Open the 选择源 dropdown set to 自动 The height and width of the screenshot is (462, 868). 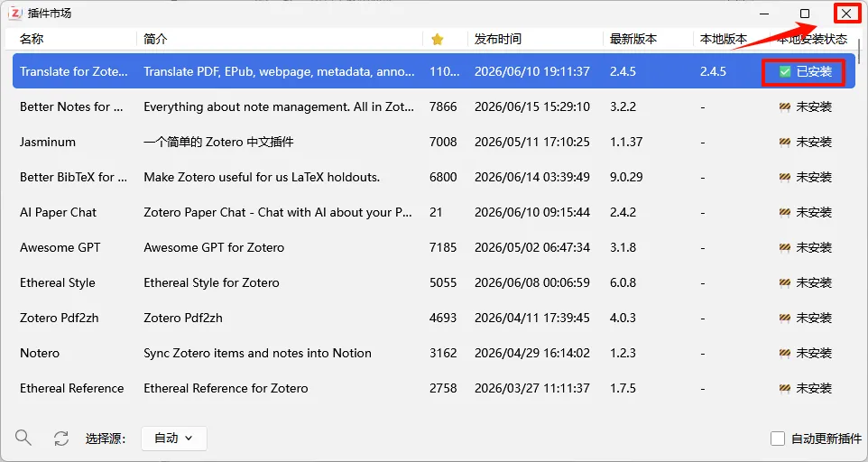174,439
